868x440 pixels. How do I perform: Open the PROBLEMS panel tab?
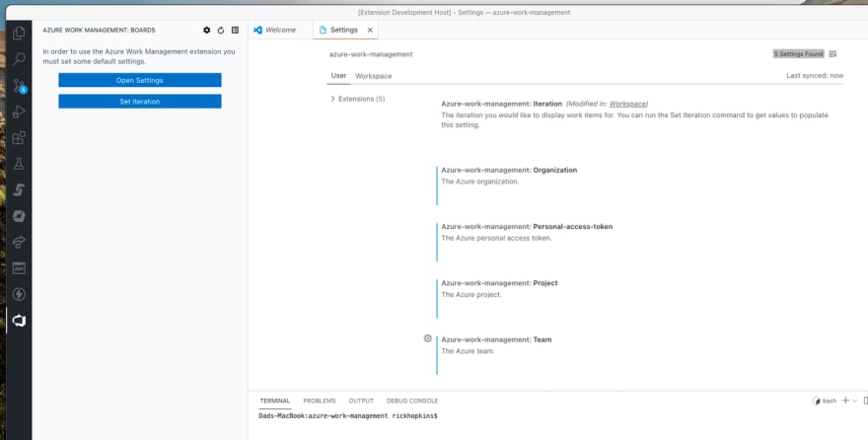coord(320,401)
